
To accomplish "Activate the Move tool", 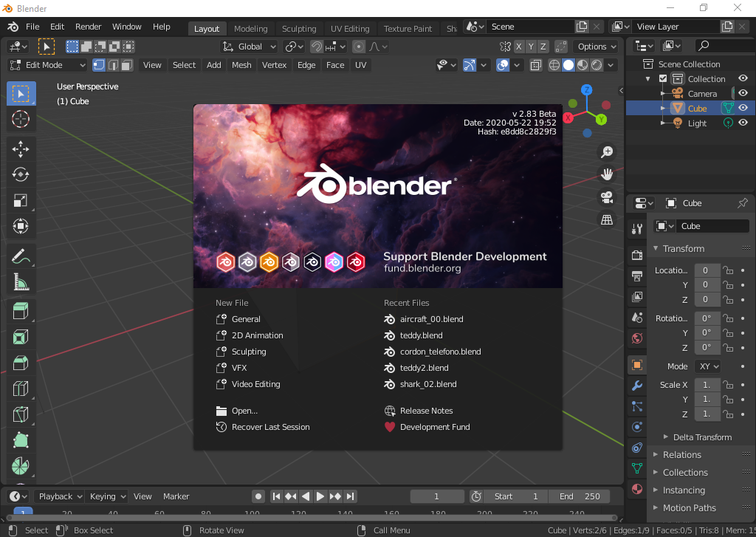I will pos(20,149).
